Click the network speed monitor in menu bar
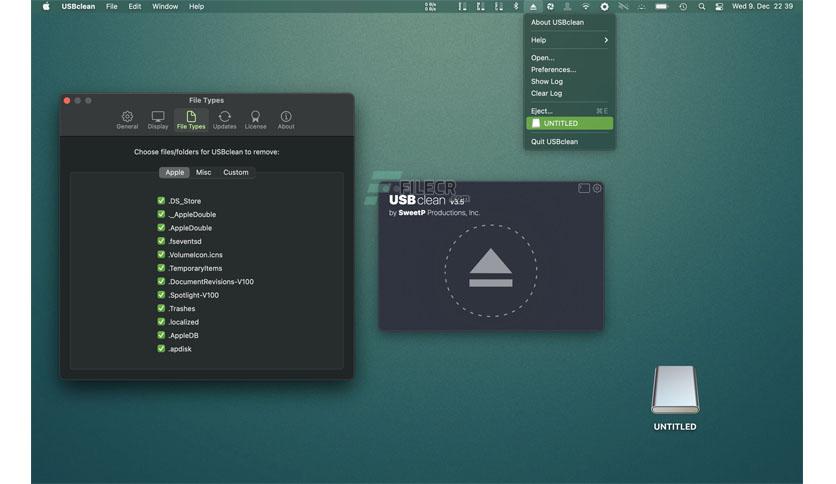The width and height of the screenshot is (836, 484). 430,6
